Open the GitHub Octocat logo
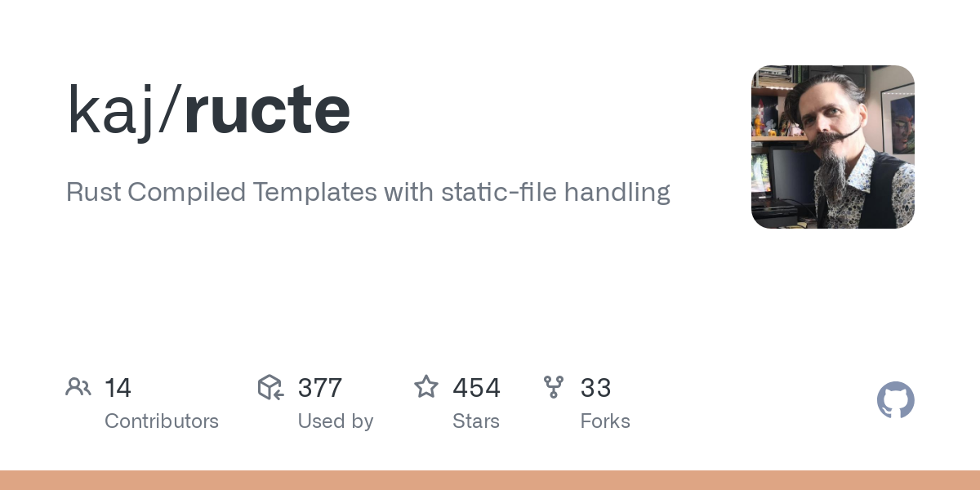 click(895, 400)
